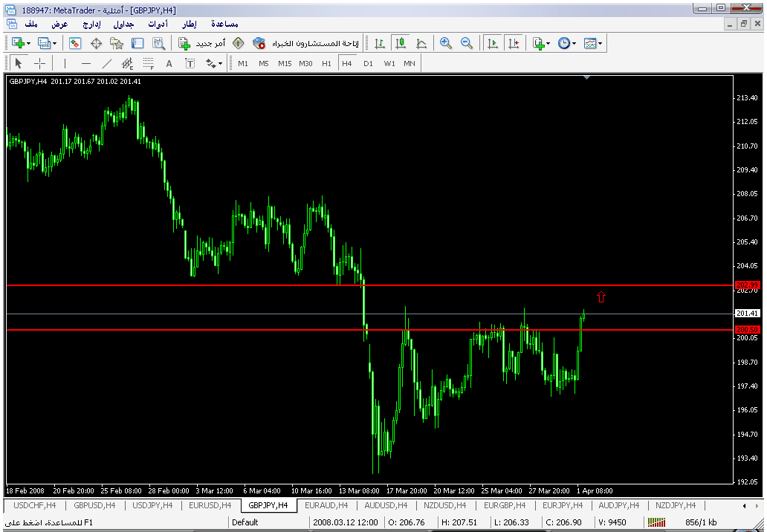Click the Zoom In magnifier icon
This screenshot has width=767, height=532.
[x=446, y=43]
